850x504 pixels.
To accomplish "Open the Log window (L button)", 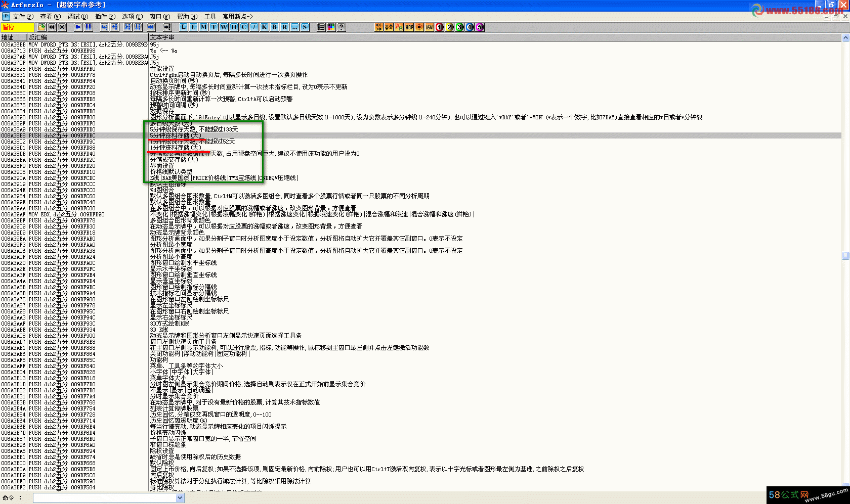I will (183, 27).
